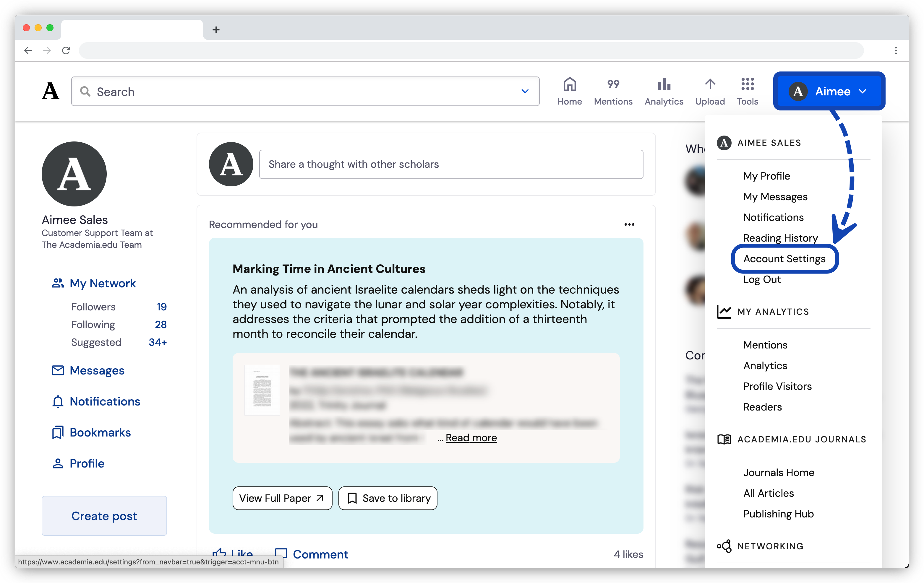Click the browser address bar
The height and width of the screenshot is (583, 924).
click(471, 50)
